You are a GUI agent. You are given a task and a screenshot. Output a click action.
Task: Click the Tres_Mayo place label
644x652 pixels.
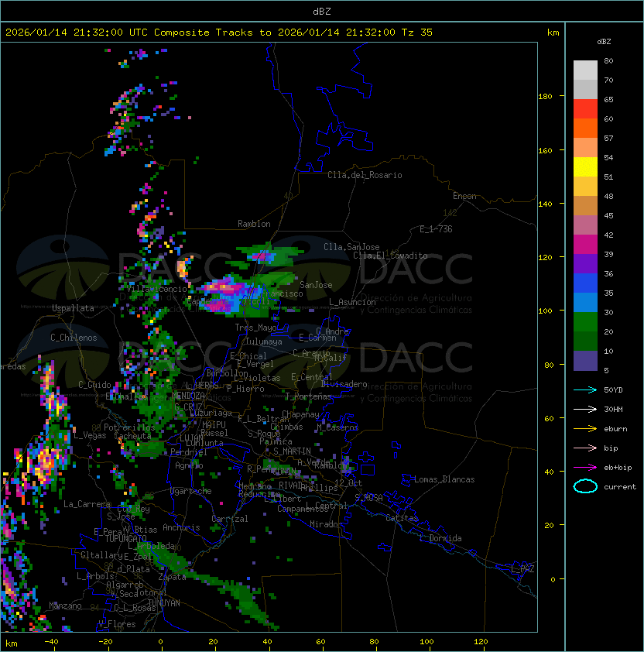coord(255,328)
